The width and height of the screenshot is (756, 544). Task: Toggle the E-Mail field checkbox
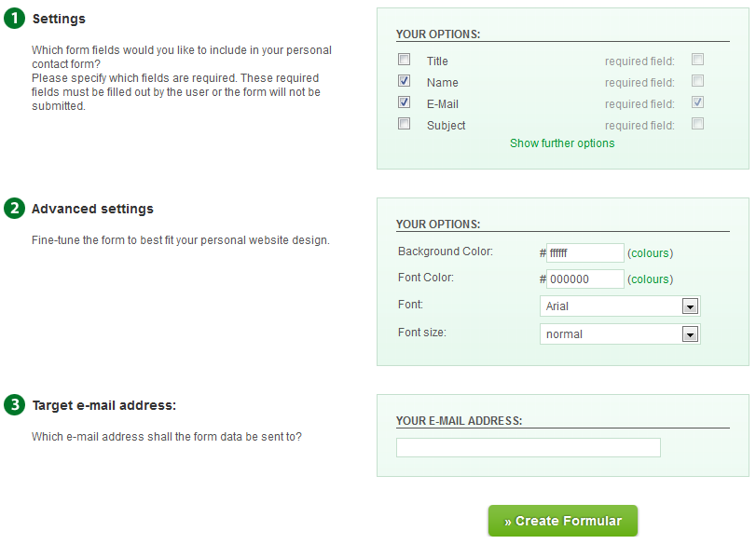tap(405, 102)
